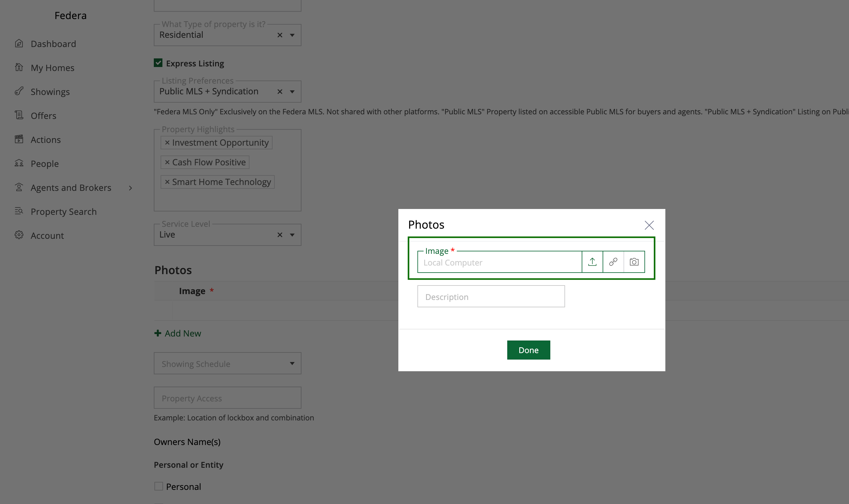Screen dimensions: 849x504
Task: Choose image from URL link icon
Action: click(613, 262)
